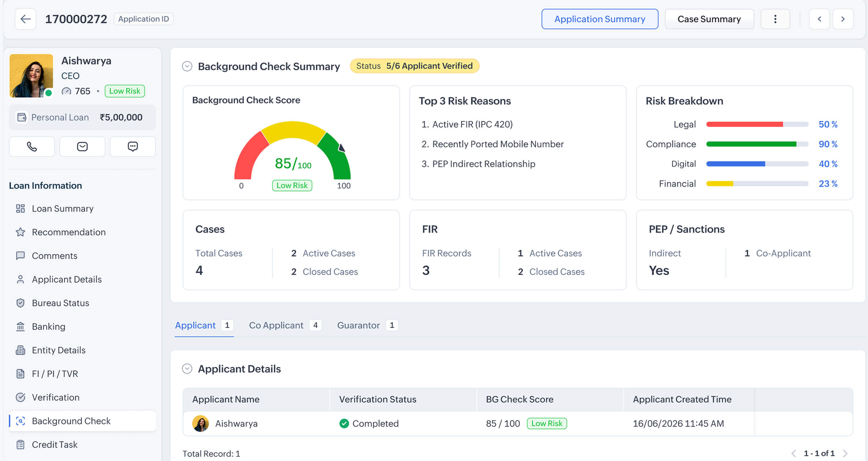Click the Personal Loan ₹5,00,000 card
Image resolution: width=868 pixels, height=461 pixels.
click(x=82, y=117)
